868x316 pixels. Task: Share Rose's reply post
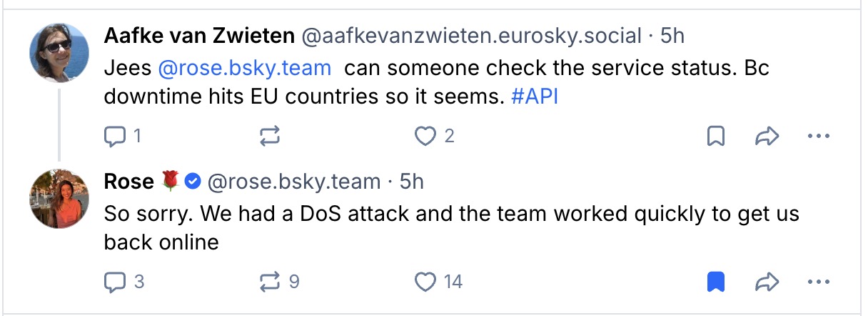[766, 282]
